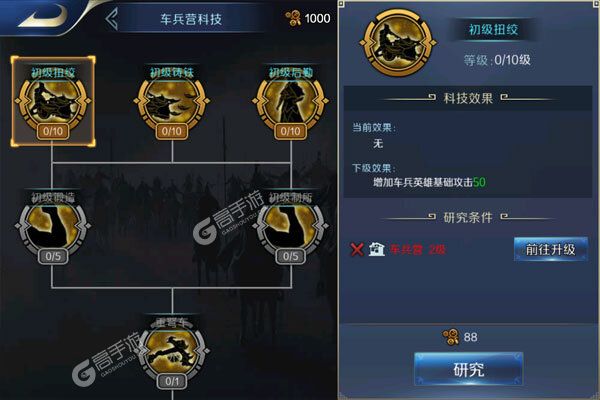This screenshot has width=600, height=400.
Task: Tap the gold coin currency icon showing 1000
Action: click(x=293, y=18)
